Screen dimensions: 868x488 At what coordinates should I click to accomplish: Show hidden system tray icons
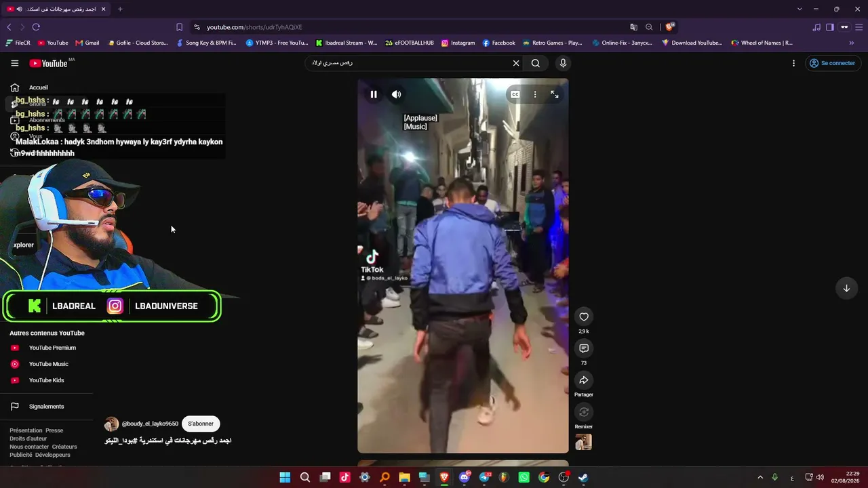pos(760,477)
